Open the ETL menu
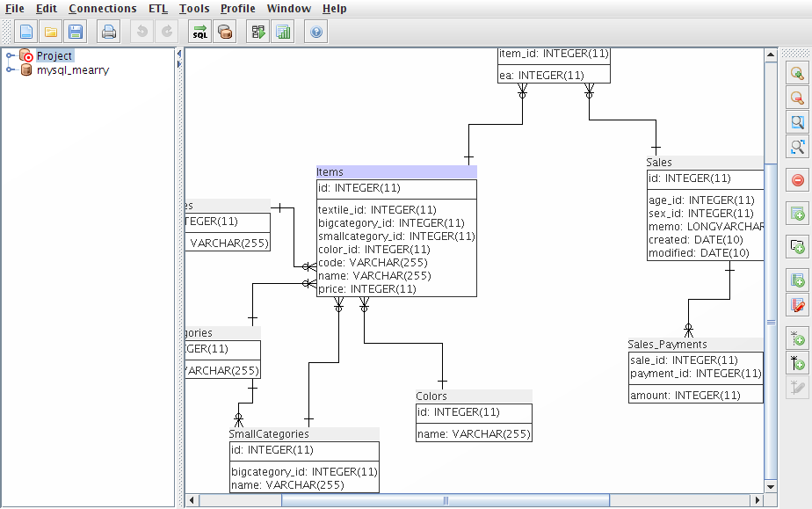The image size is (812, 509). (158, 9)
